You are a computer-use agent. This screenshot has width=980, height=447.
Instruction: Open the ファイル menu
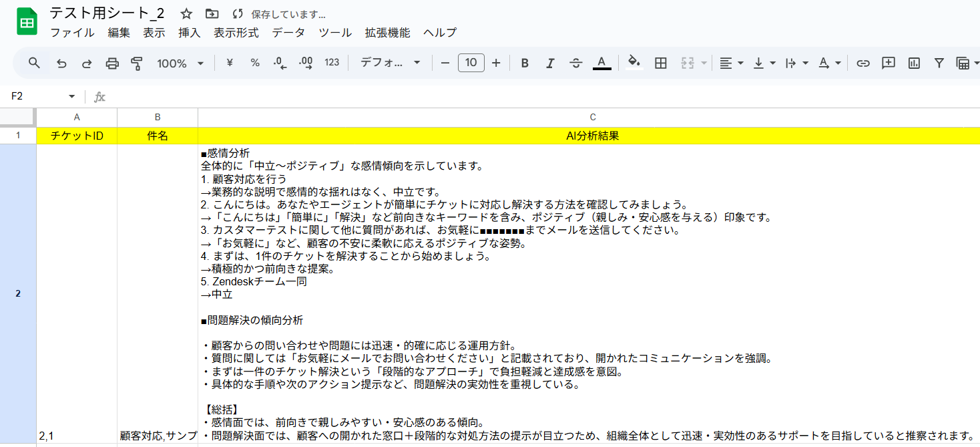(72, 33)
